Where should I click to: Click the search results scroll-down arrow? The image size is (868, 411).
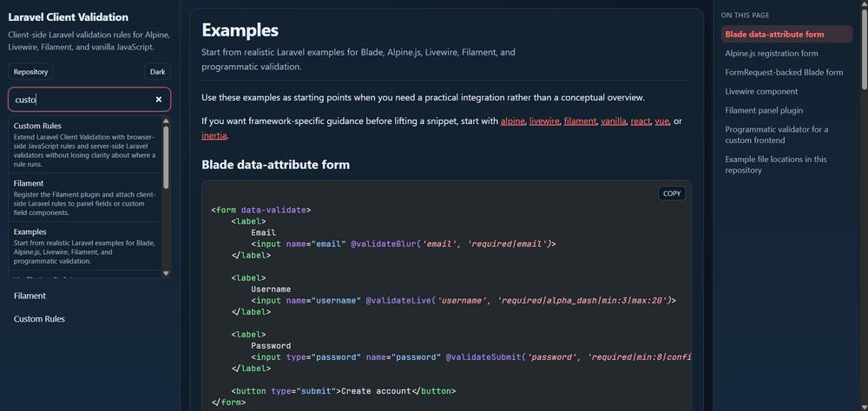coord(166,273)
